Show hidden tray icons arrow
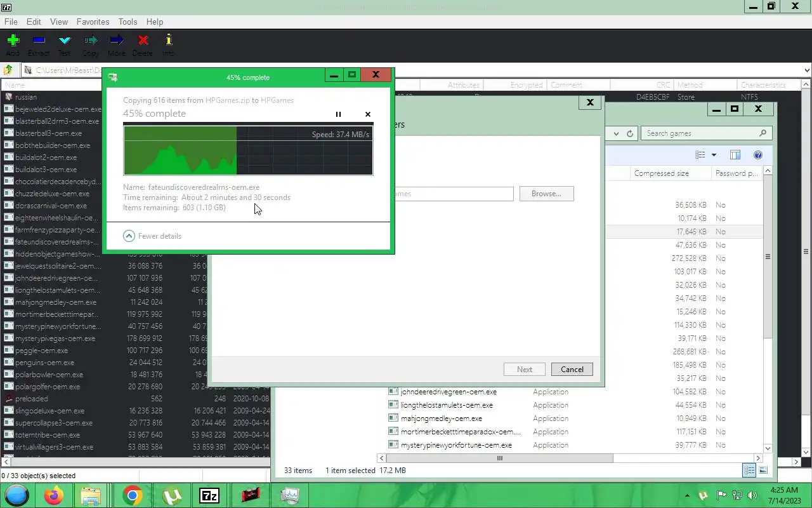 point(687,495)
